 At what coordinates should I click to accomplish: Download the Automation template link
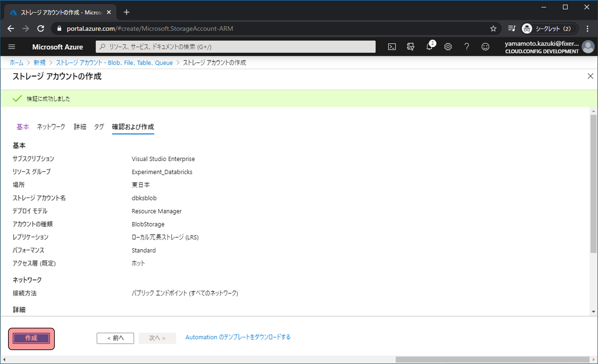(x=238, y=337)
